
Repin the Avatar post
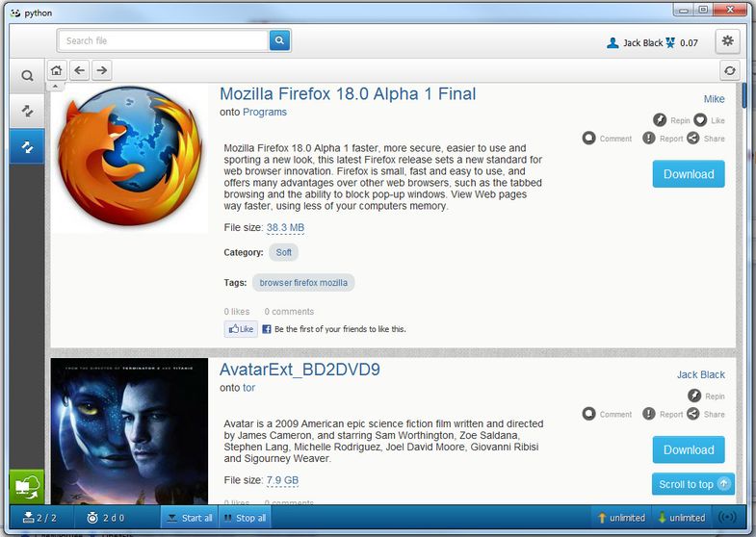pyautogui.click(x=706, y=396)
